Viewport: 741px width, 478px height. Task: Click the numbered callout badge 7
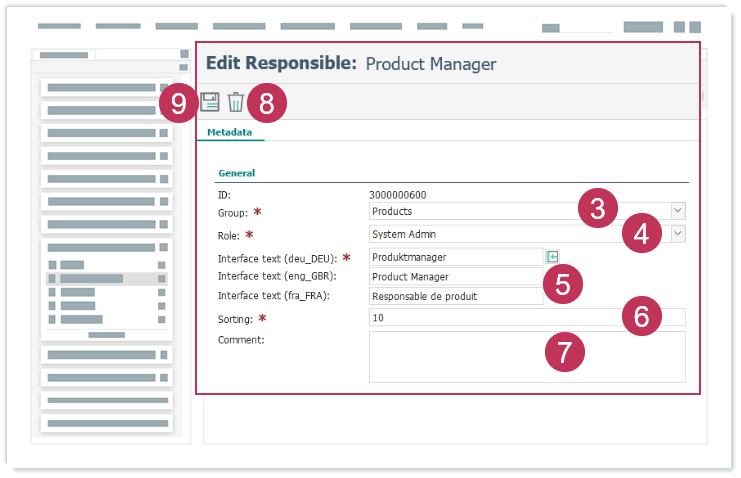coord(565,351)
